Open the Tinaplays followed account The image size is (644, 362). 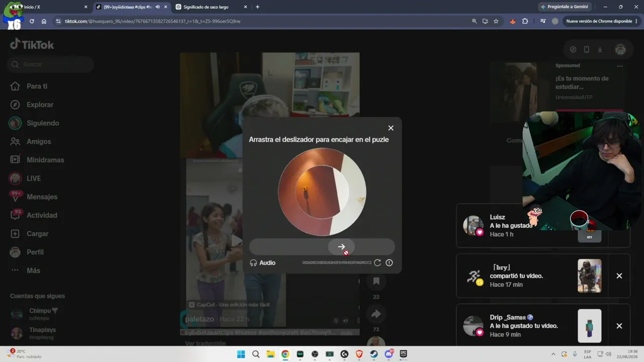pos(33,333)
